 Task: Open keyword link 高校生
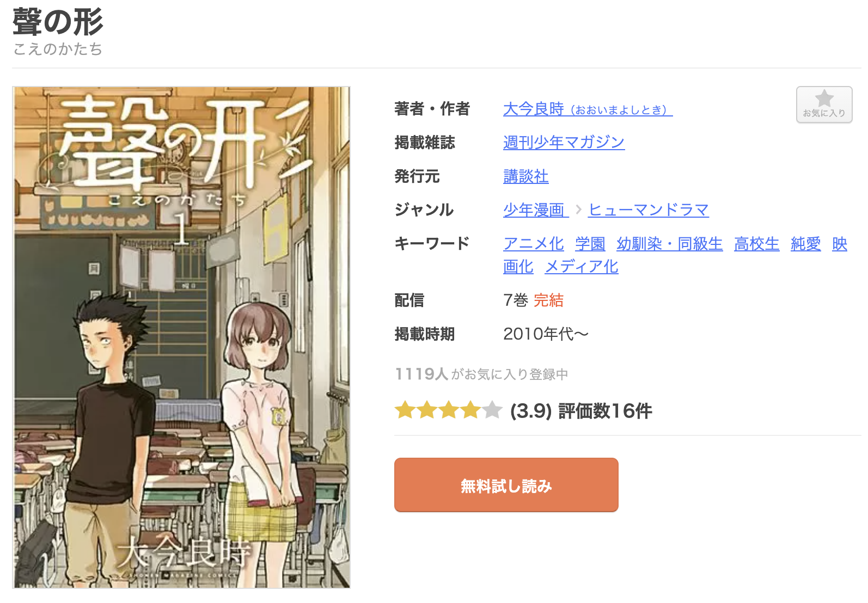pos(756,244)
